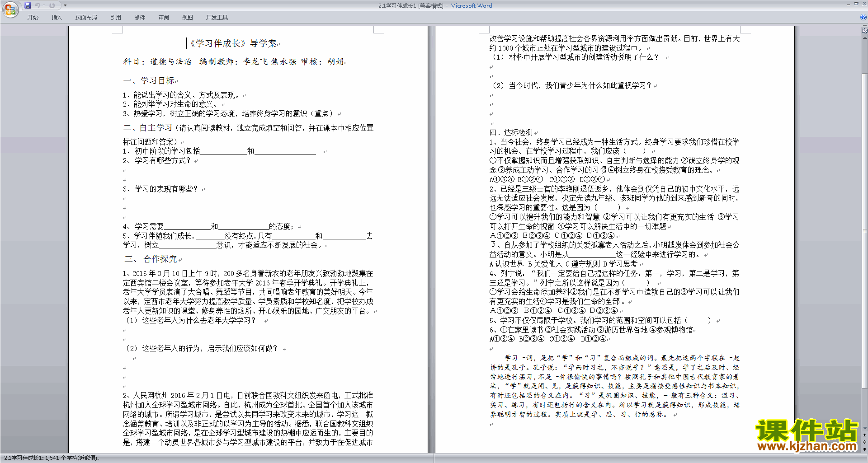The height and width of the screenshot is (463, 868).
Task: Open the 开始 ribbon tab
Action: point(33,18)
